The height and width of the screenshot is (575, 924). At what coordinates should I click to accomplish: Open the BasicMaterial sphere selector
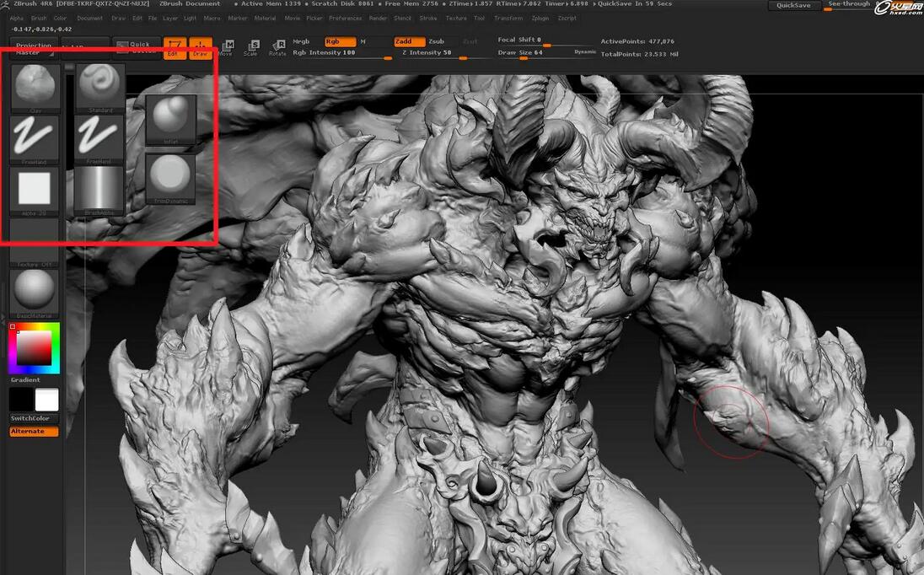(35, 294)
